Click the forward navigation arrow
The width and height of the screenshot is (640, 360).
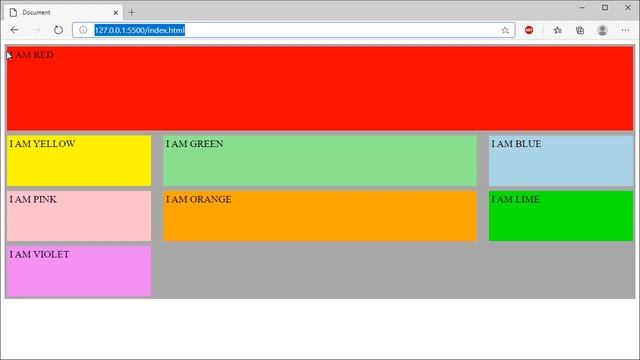tap(36, 30)
